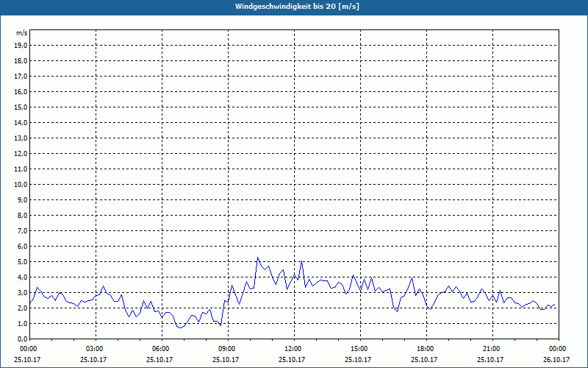Select the 15:00 time axis label
Screen dimensions: 588x368
[x=360, y=349]
